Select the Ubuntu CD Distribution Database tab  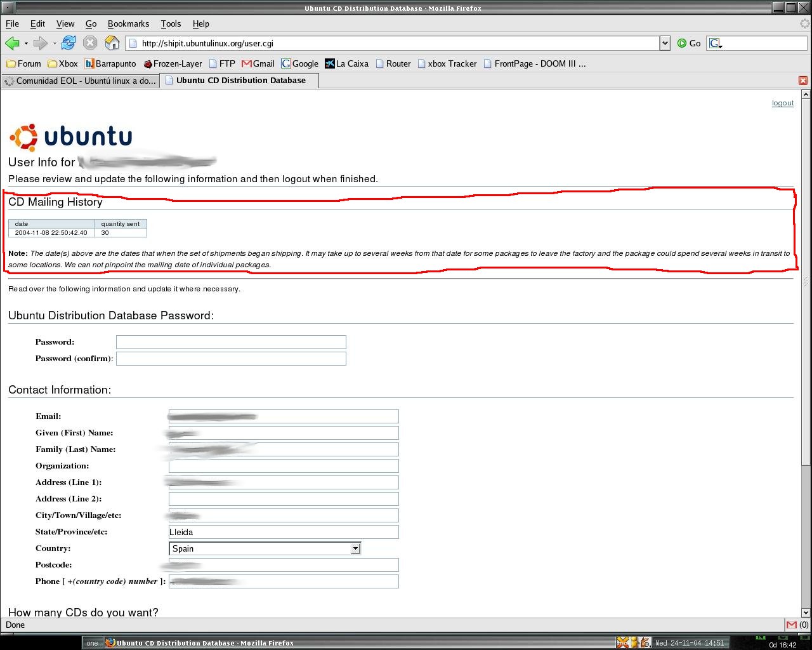(x=239, y=81)
